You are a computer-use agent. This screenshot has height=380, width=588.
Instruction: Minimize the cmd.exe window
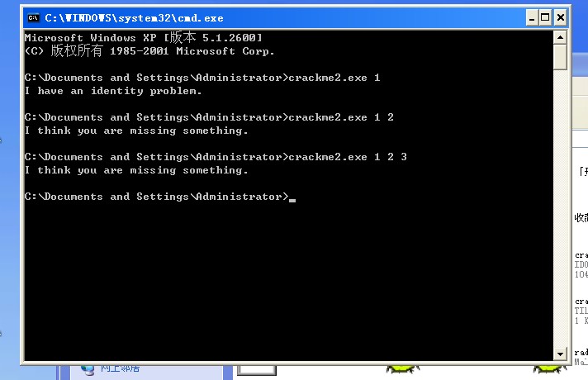click(x=531, y=17)
